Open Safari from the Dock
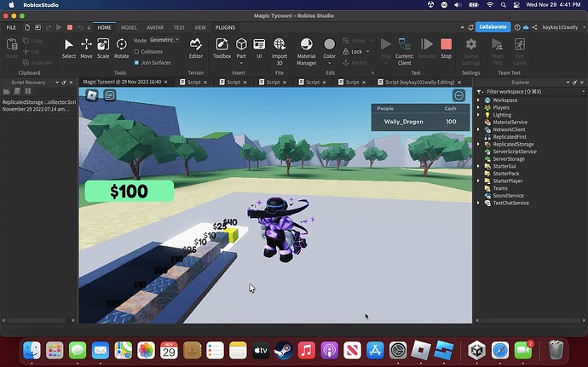 [500, 351]
